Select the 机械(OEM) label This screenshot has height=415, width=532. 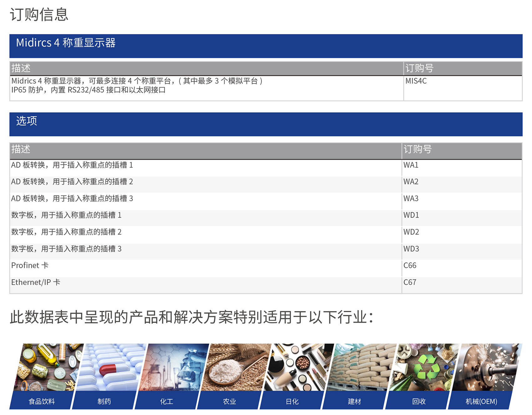coord(481,401)
